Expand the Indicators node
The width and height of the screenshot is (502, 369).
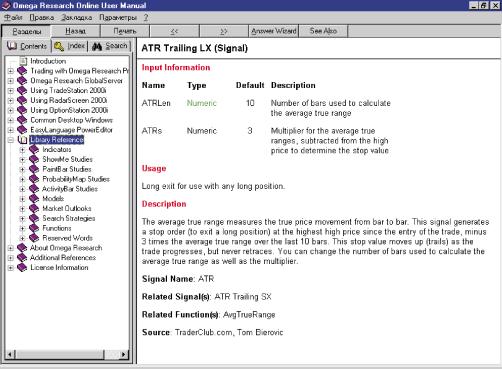pos(22,150)
